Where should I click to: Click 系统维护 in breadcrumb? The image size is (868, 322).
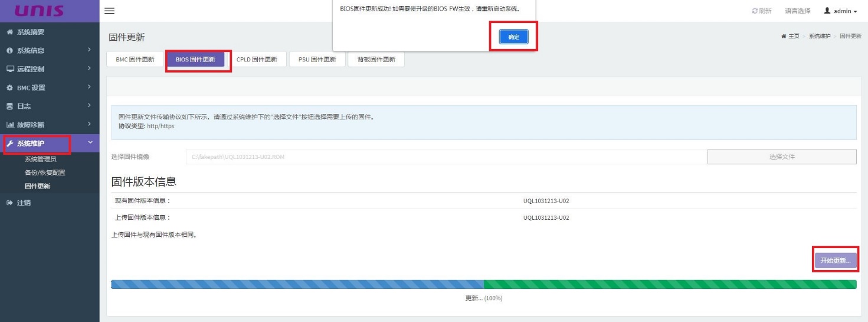click(819, 37)
